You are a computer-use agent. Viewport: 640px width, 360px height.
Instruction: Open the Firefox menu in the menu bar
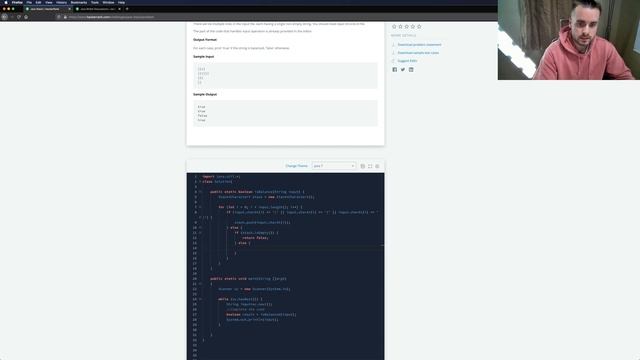tap(17, 2)
